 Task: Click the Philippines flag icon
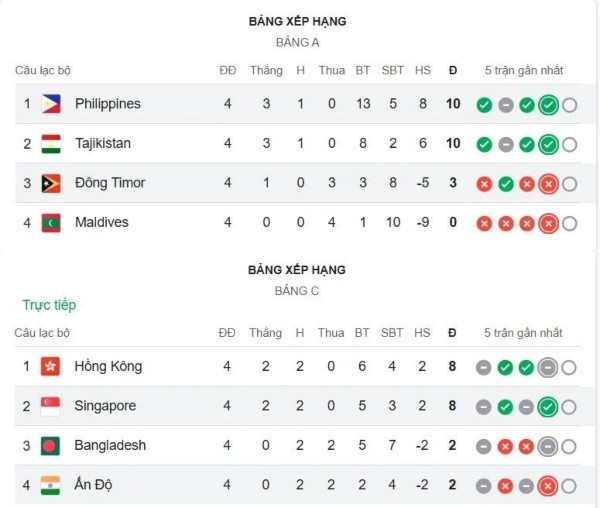51,104
